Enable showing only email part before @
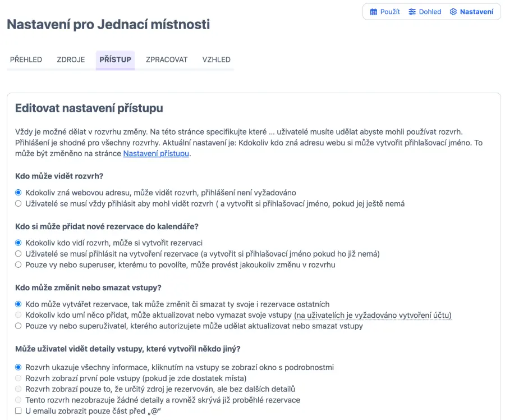 click(x=19, y=411)
